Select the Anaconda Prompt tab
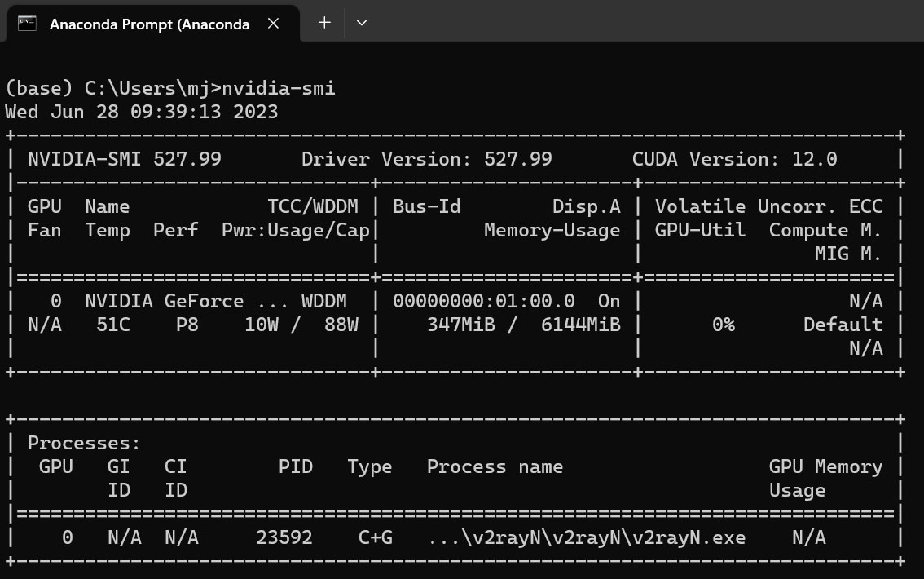This screenshot has height=579, width=924. click(x=148, y=24)
